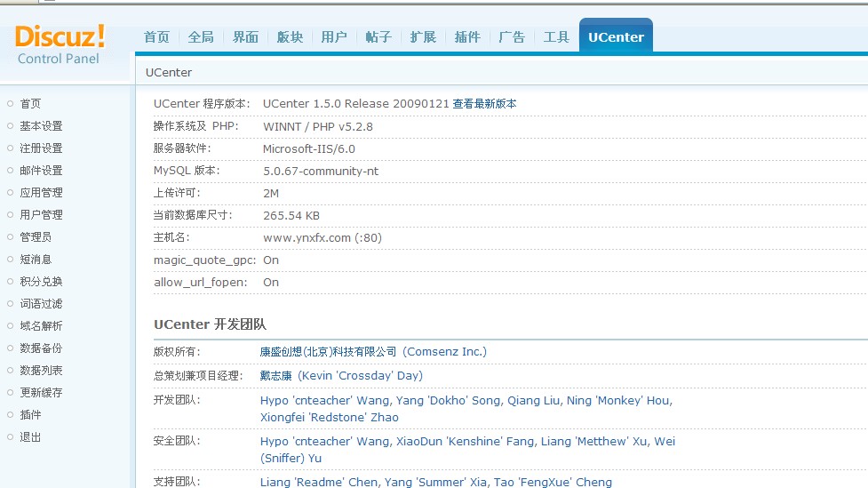Click the 5.0.67-community-nt MySQL version
This screenshot has width=868, height=488.
click(321, 172)
